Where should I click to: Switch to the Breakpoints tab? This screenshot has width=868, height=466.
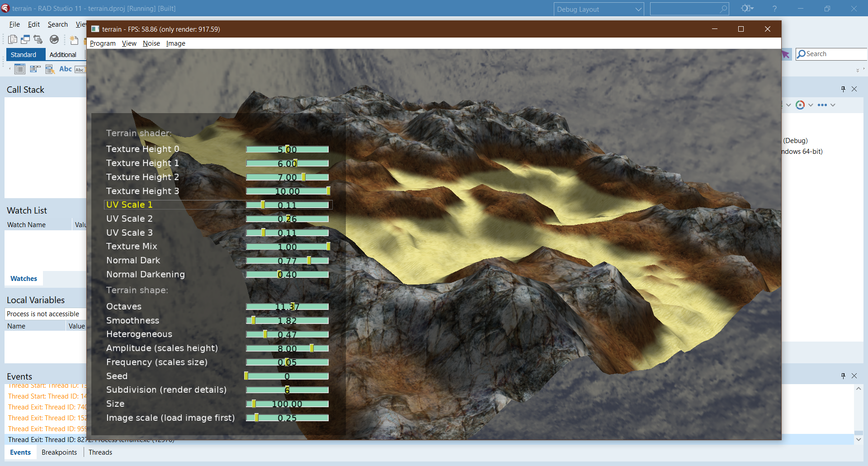point(59,452)
